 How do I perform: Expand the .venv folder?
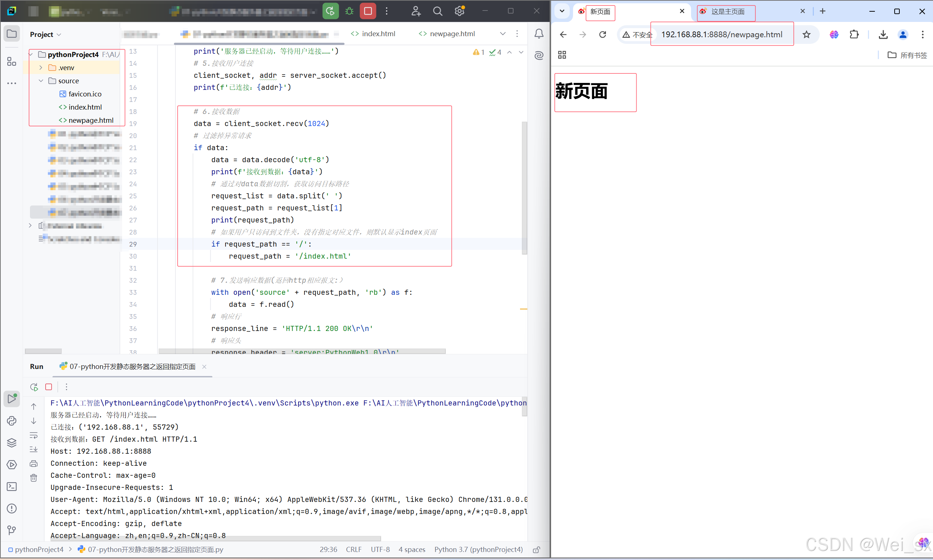(41, 68)
